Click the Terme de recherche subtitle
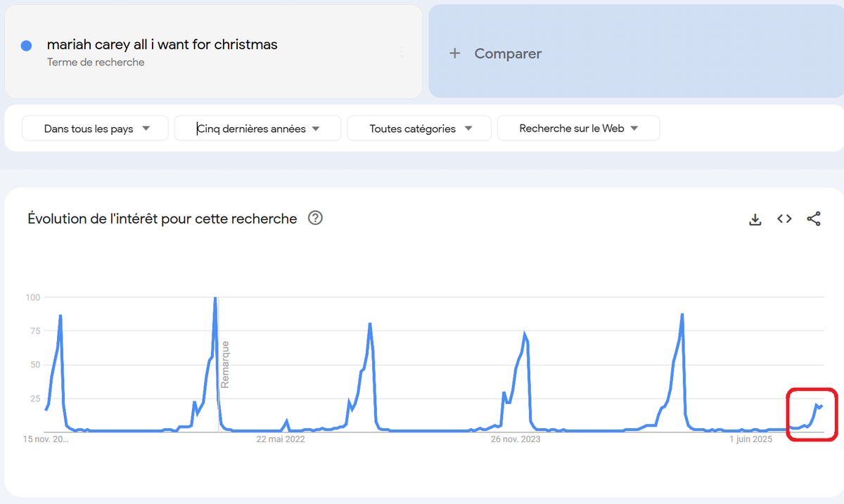 coord(96,62)
